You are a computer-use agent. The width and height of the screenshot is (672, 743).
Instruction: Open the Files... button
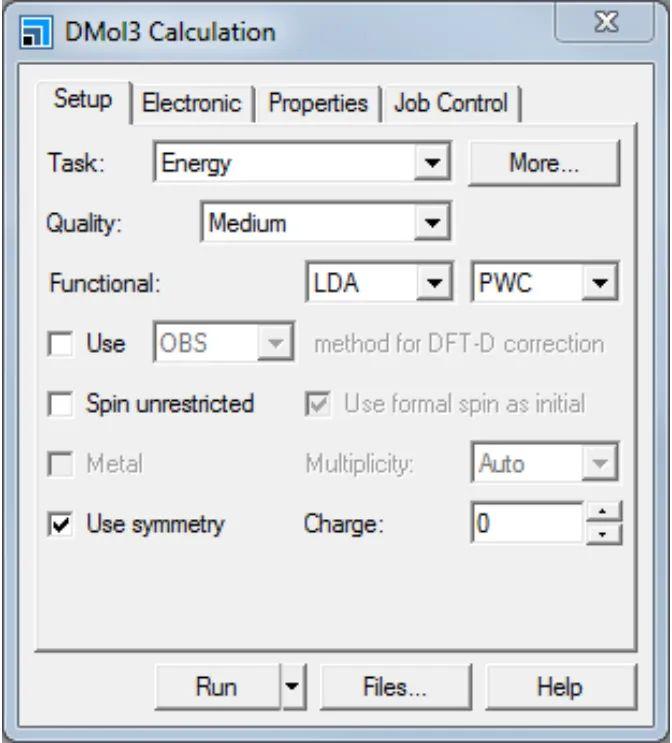pyautogui.click(x=395, y=687)
